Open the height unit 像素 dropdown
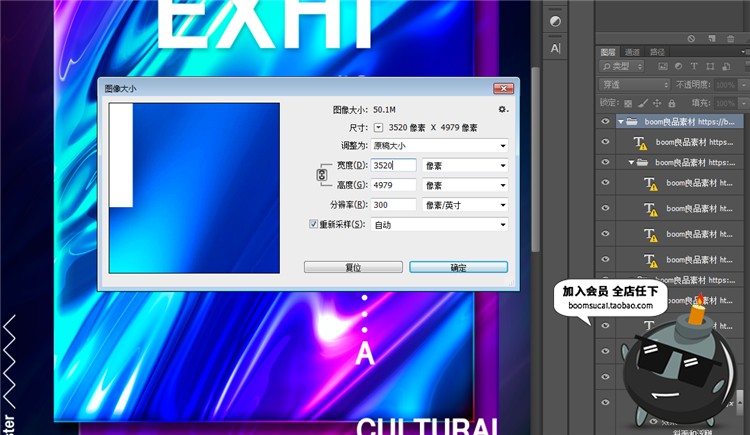Viewport: 750px width, 435px height. click(465, 185)
